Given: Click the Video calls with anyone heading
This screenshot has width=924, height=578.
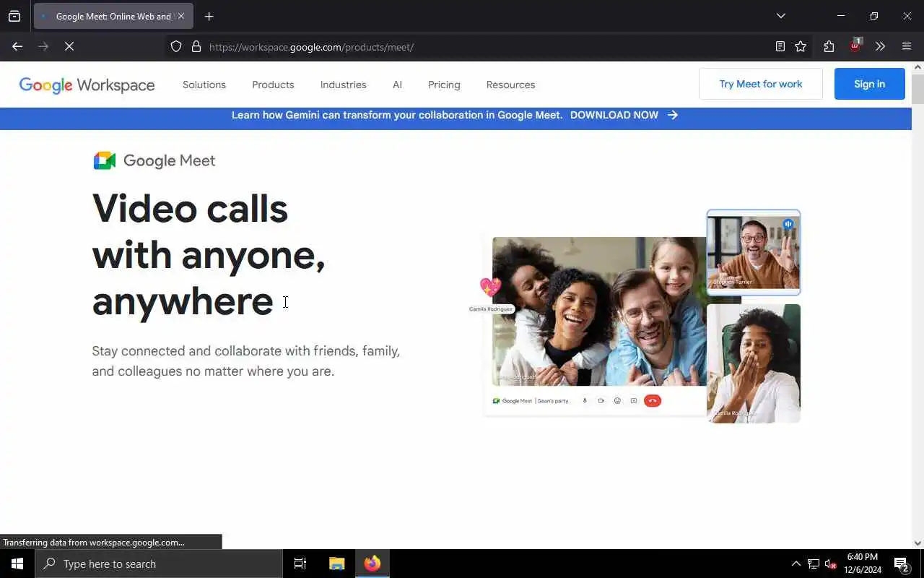Looking at the screenshot, I should click(209, 255).
